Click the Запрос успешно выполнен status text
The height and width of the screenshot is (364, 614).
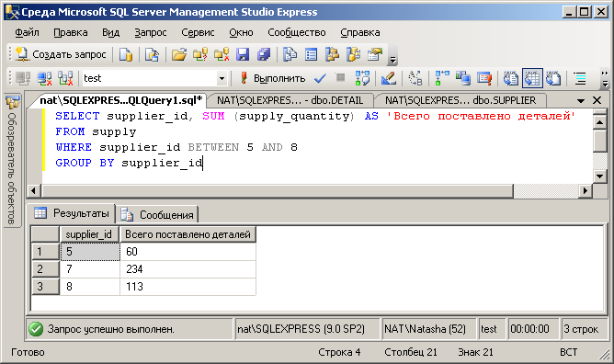[111, 329]
